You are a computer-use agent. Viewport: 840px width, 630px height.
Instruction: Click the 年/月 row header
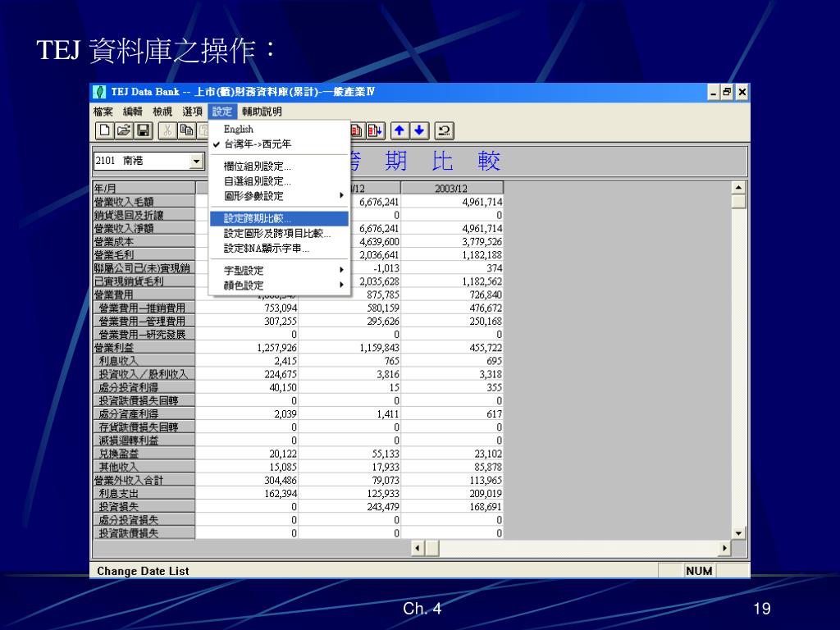144,188
